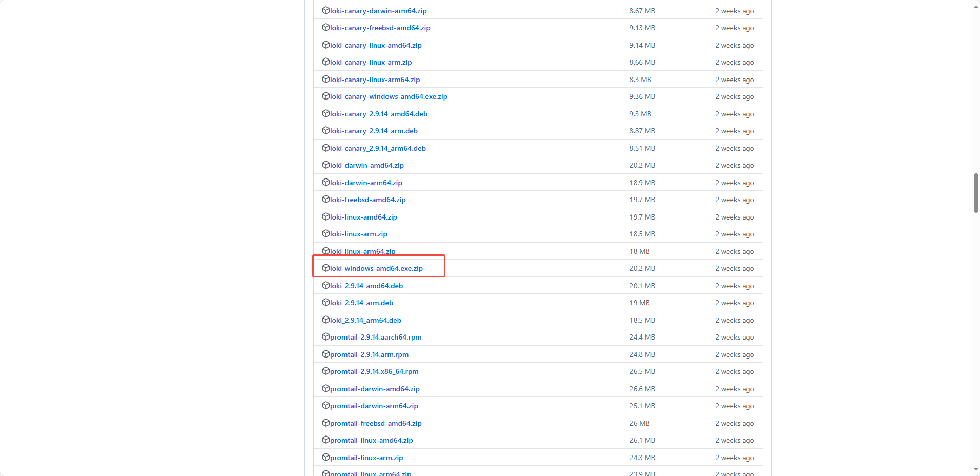The image size is (980, 476).
Task: Click package icon beside promtail-linux-amd64.zip
Action: (x=325, y=440)
